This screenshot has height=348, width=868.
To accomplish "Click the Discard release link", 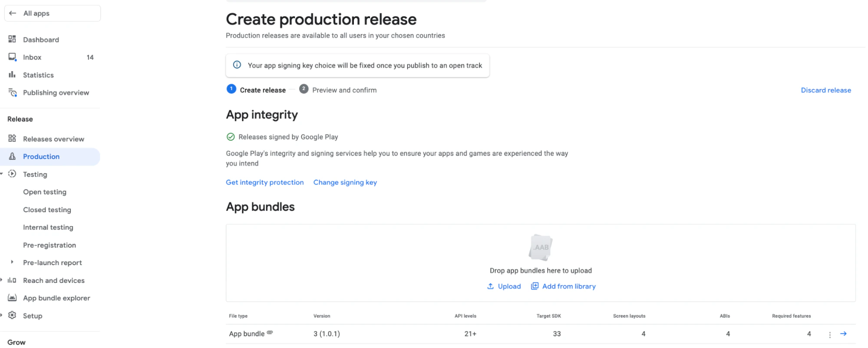I will pyautogui.click(x=825, y=90).
